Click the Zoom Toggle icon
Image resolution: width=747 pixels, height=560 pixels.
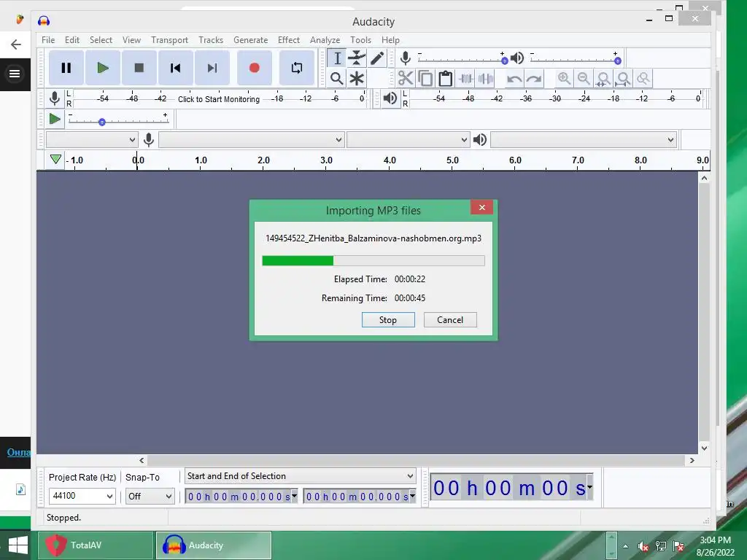click(x=643, y=78)
